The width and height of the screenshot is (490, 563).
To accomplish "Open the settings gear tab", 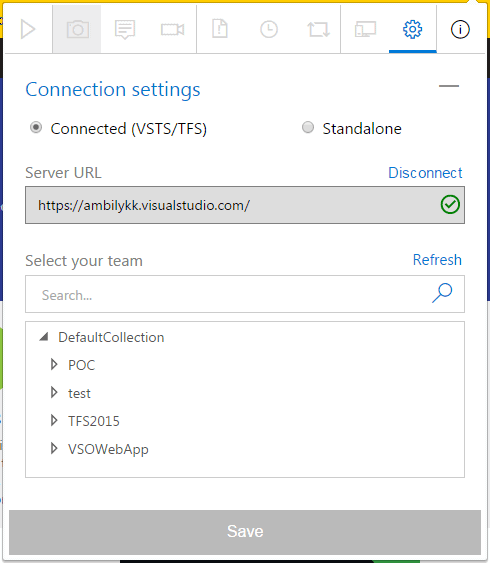I will click(412, 29).
